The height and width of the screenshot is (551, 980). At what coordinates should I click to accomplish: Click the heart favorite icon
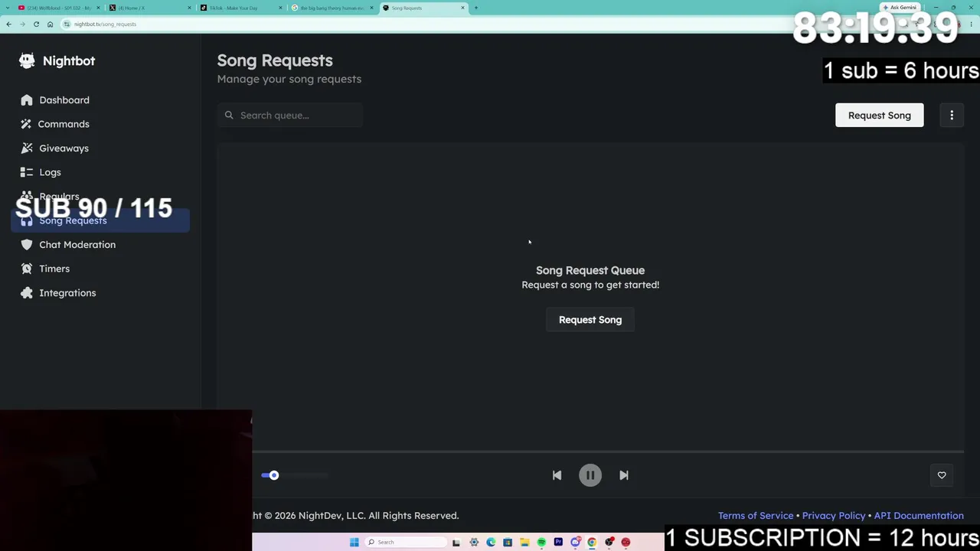tap(942, 475)
